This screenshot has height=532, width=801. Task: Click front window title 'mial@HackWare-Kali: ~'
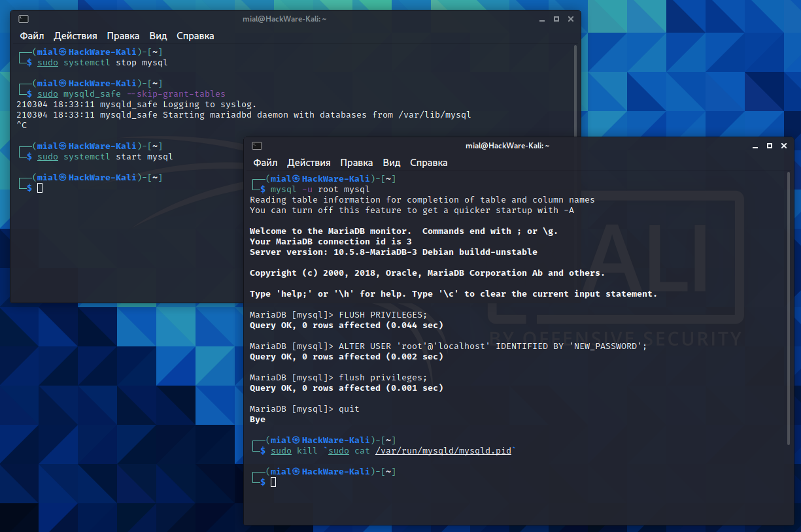(x=508, y=146)
